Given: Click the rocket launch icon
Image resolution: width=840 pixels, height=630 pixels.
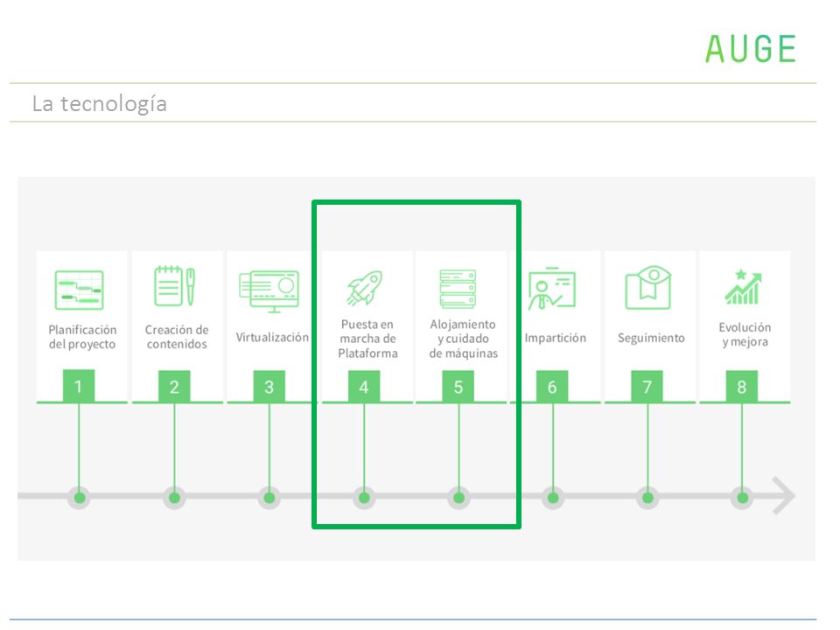Looking at the screenshot, I should [364, 288].
